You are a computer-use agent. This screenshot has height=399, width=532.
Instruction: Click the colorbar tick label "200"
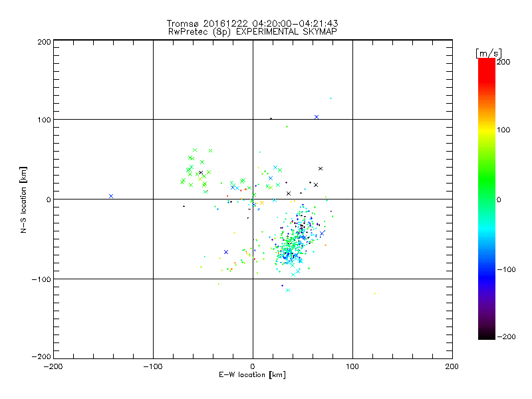pyautogui.click(x=503, y=62)
